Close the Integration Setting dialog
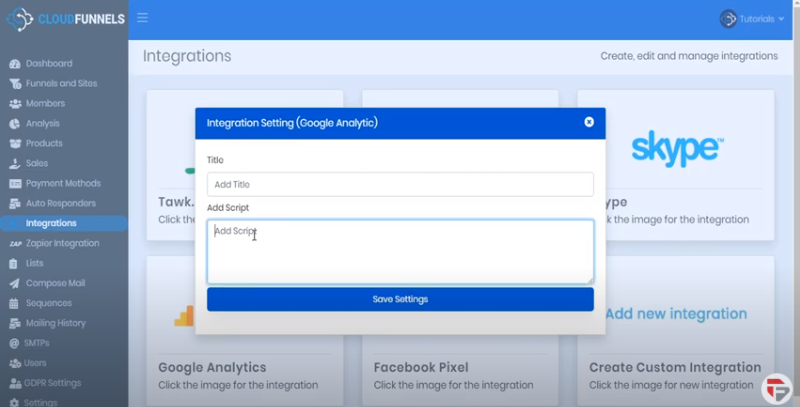Viewport: 800px width, 407px height. pos(589,122)
